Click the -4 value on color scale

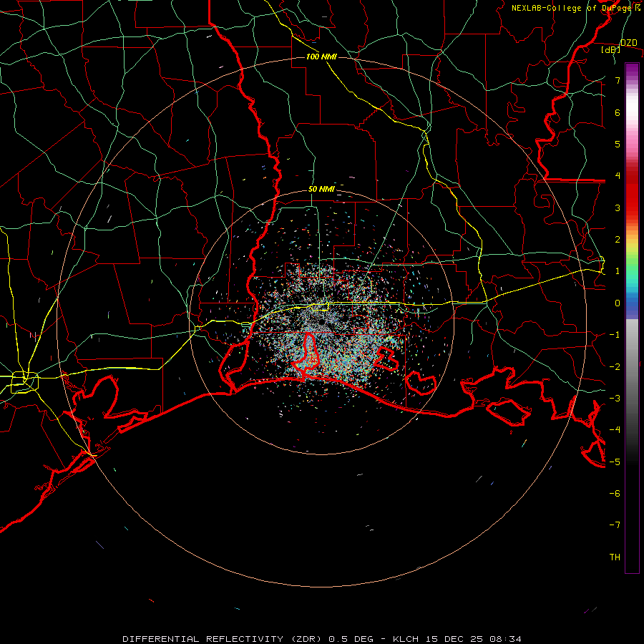(615, 429)
